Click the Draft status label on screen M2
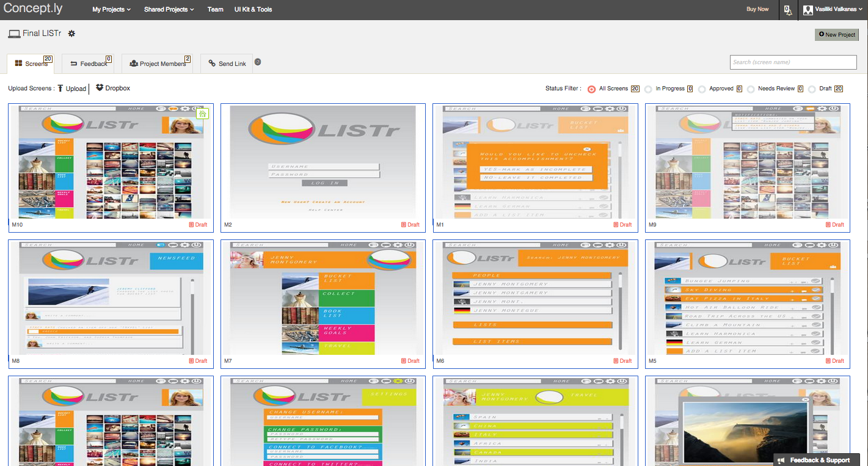This screenshot has width=868, height=466. click(410, 224)
